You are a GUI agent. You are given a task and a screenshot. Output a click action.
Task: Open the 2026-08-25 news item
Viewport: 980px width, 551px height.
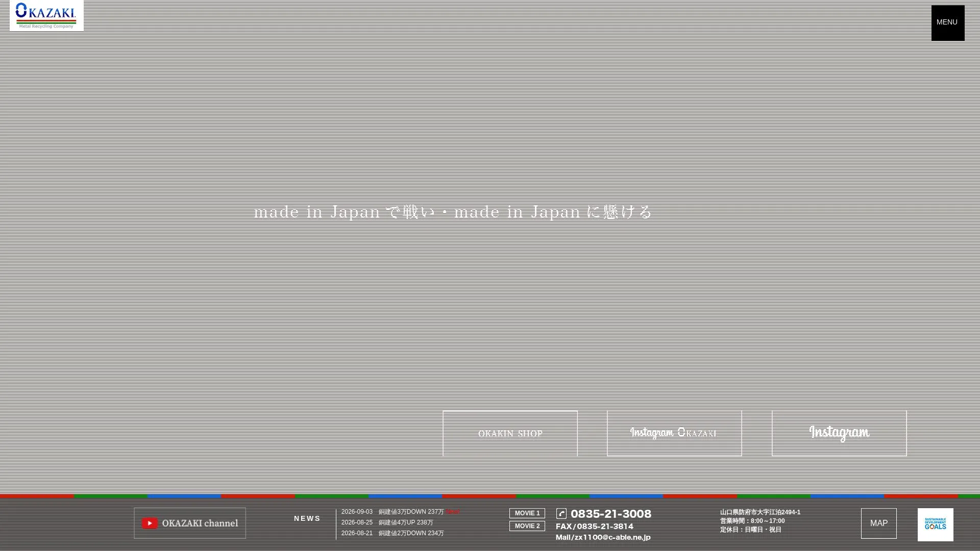click(387, 522)
